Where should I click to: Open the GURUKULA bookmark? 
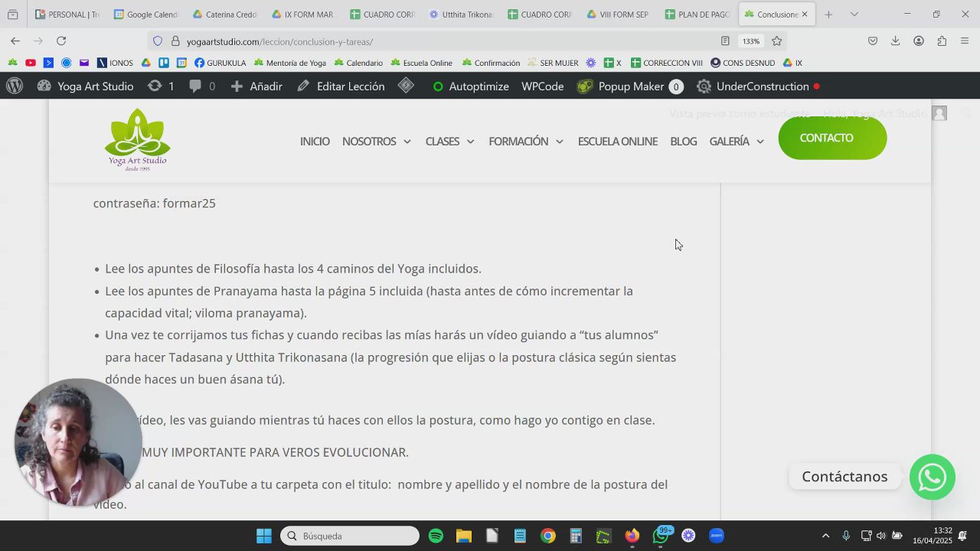pyautogui.click(x=220, y=63)
